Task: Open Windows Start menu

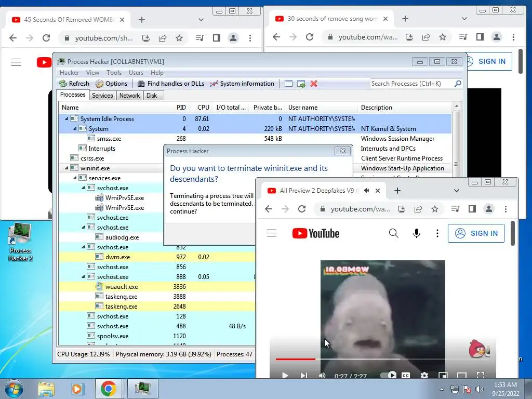Action: click(14, 389)
